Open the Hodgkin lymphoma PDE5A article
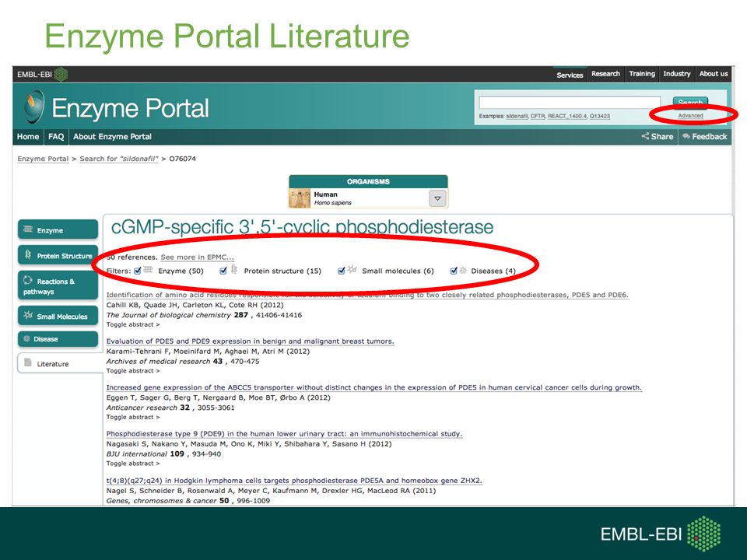747x560 pixels. 294,481
